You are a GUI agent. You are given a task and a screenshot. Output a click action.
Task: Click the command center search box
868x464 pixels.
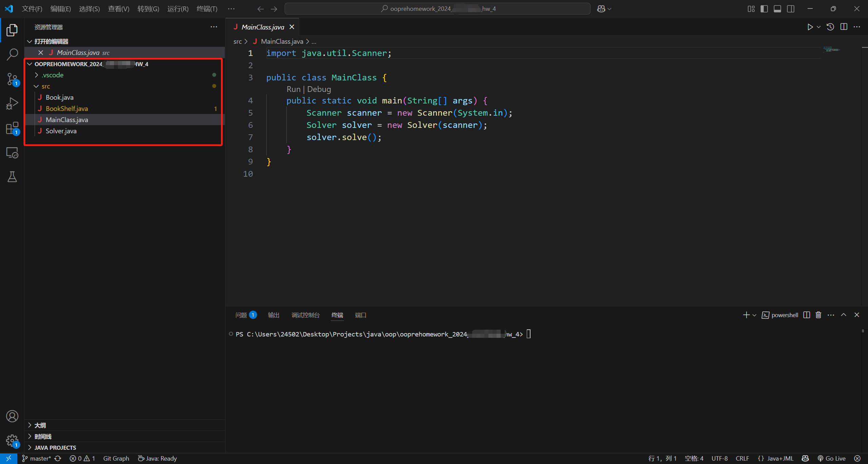pyautogui.click(x=437, y=9)
